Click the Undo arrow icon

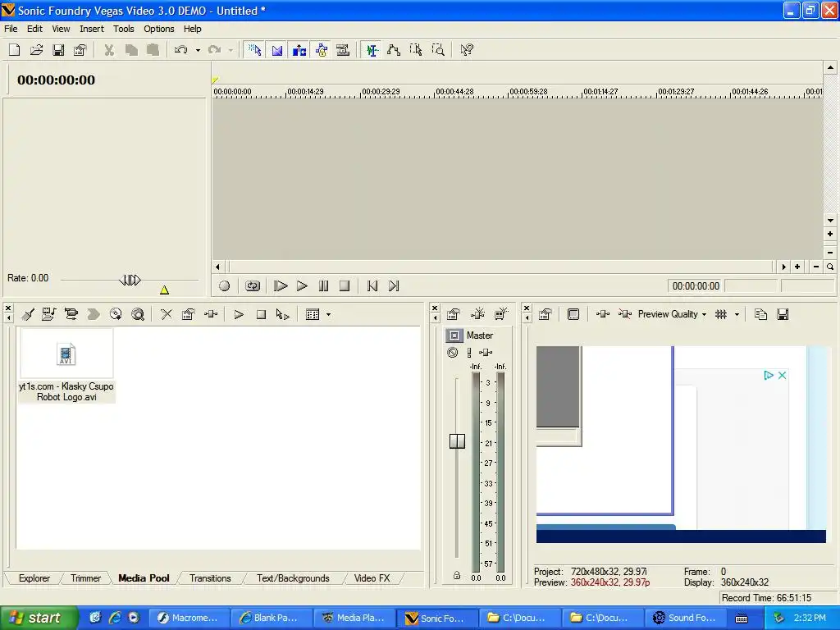click(x=181, y=50)
